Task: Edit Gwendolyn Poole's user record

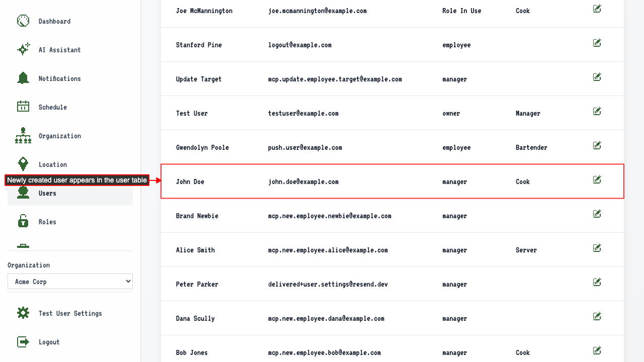Action: coord(597,145)
